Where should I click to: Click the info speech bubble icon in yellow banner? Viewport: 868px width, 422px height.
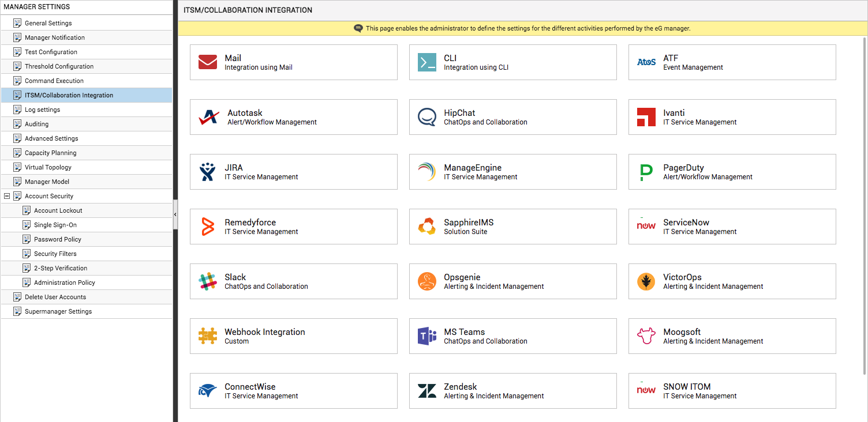(x=358, y=28)
